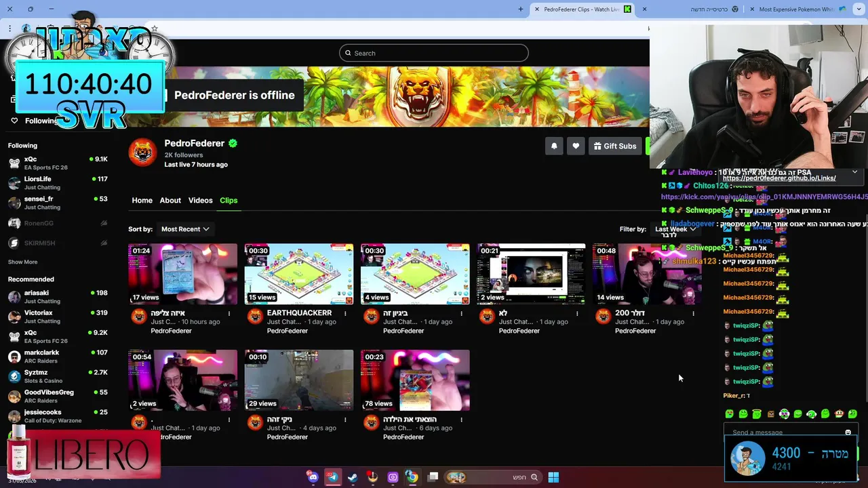Open jessiecooks Warzone channel
The height and width of the screenshot is (488, 868).
coord(58,415)
